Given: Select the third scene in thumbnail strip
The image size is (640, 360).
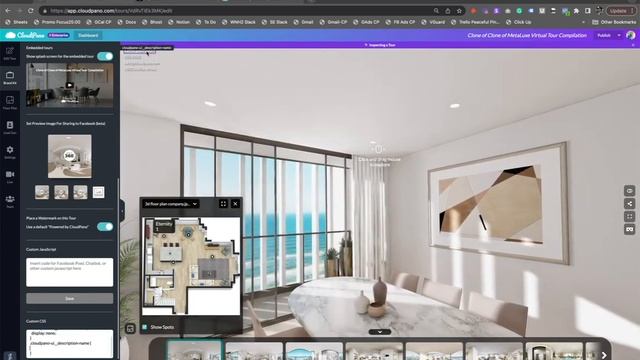Looking at the screenshot, I should click(x=314, y=351).
